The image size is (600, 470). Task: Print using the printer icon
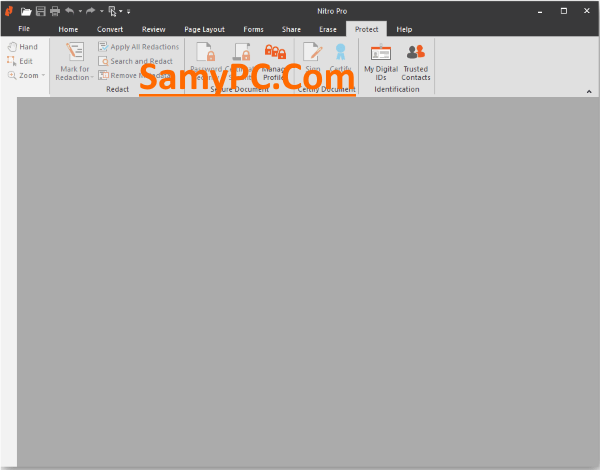coord(55,11)
